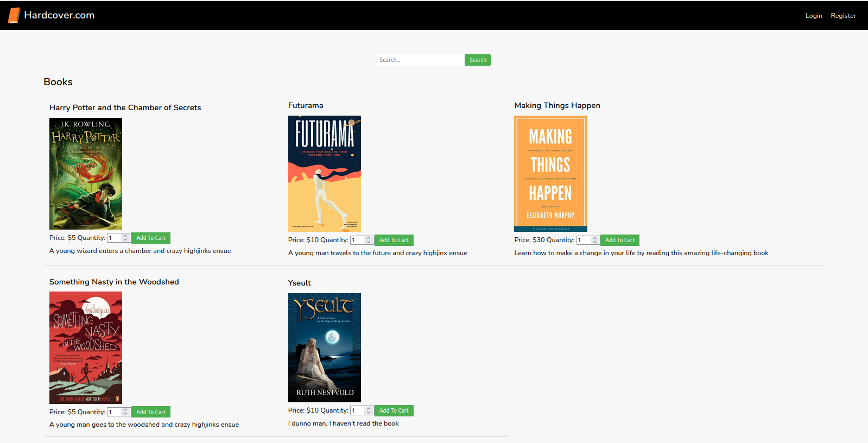Open the Yseult cover image
The width and height of the screenshot is (868, 443).
click(325, 347)
